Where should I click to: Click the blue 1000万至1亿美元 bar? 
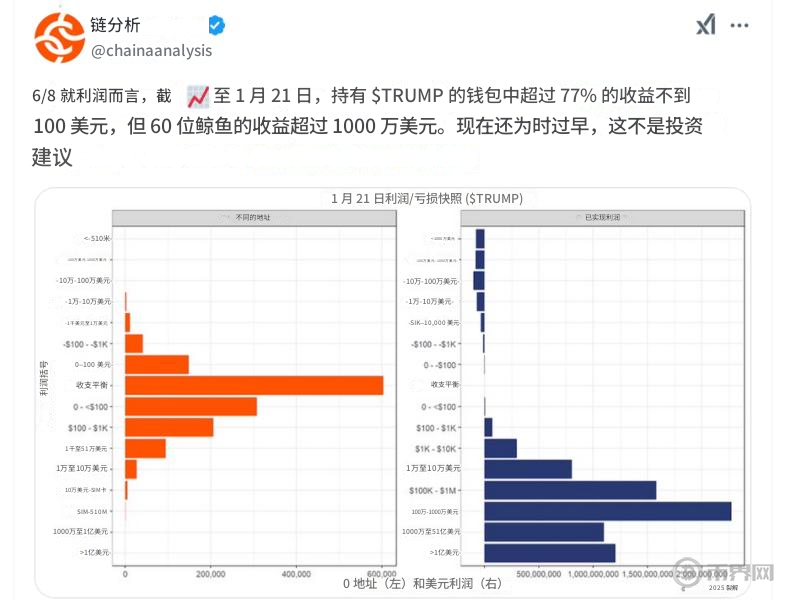tap(544, 532)
